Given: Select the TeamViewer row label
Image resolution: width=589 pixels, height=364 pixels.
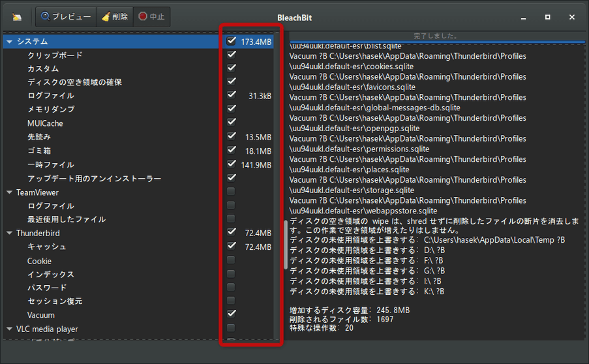Looking at the screenshot, I should pyautogui.click(x=37, y=192).
